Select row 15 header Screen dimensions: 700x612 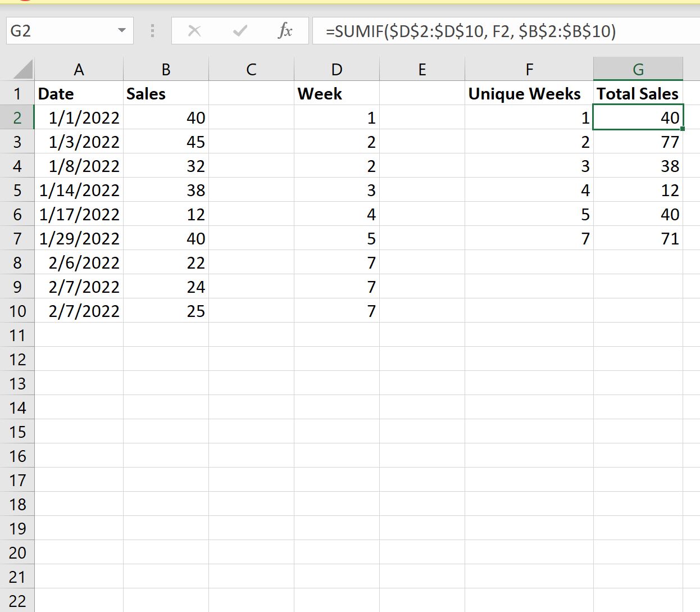coord(17,432)
